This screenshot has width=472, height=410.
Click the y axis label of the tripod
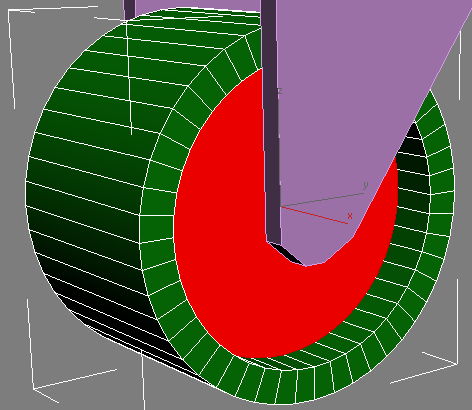coord(365,185)
